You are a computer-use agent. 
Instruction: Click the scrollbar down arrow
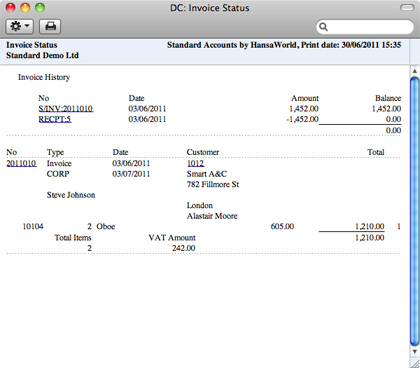415,352
